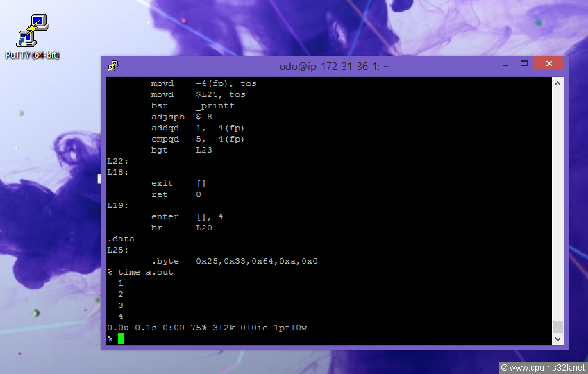Click the 'bsr _printf' instruction line
588x374 pixels.
click(192, 105)
